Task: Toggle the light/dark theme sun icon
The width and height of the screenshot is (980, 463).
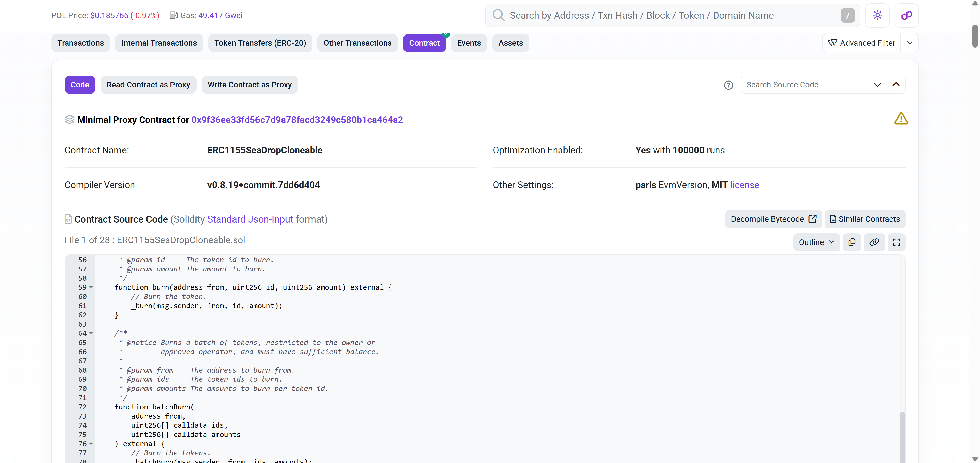Action: [877, 16]
